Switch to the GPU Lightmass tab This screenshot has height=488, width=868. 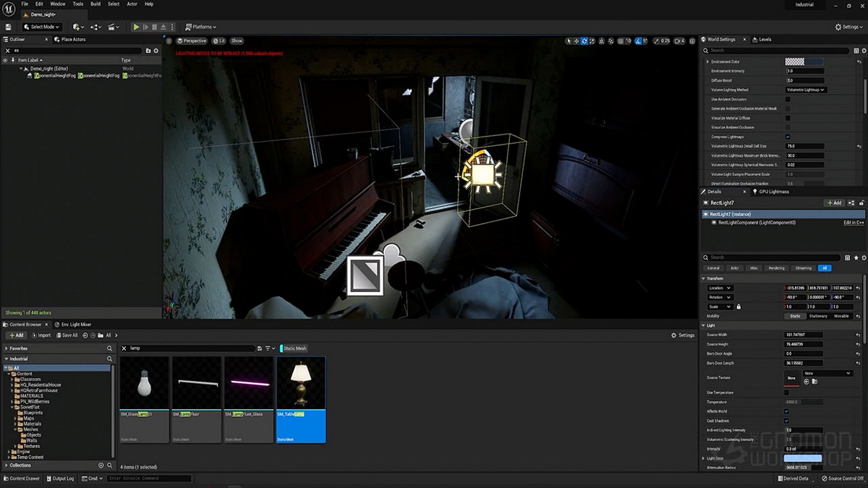[x=773, y=192]
